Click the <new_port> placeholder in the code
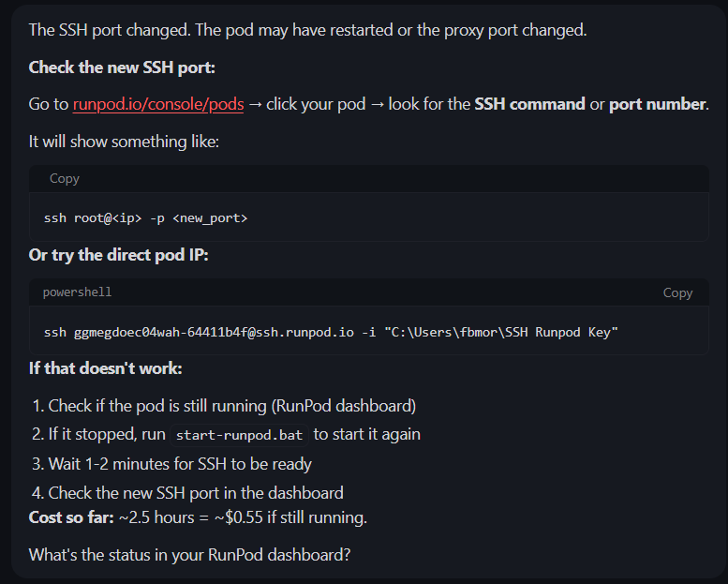 click(x=210, y=217)
